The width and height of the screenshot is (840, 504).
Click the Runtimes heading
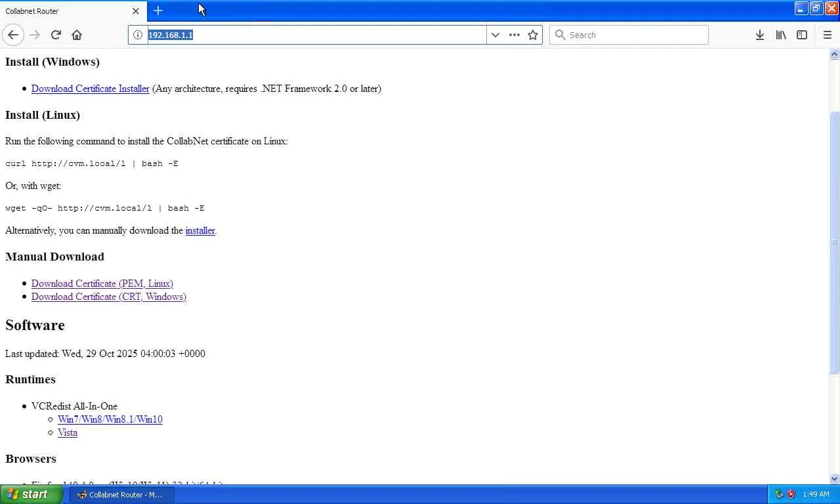(x=30, y=379)
